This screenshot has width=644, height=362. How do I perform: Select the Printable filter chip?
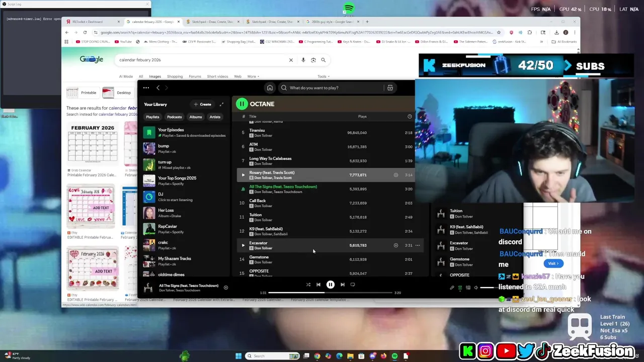83,93
